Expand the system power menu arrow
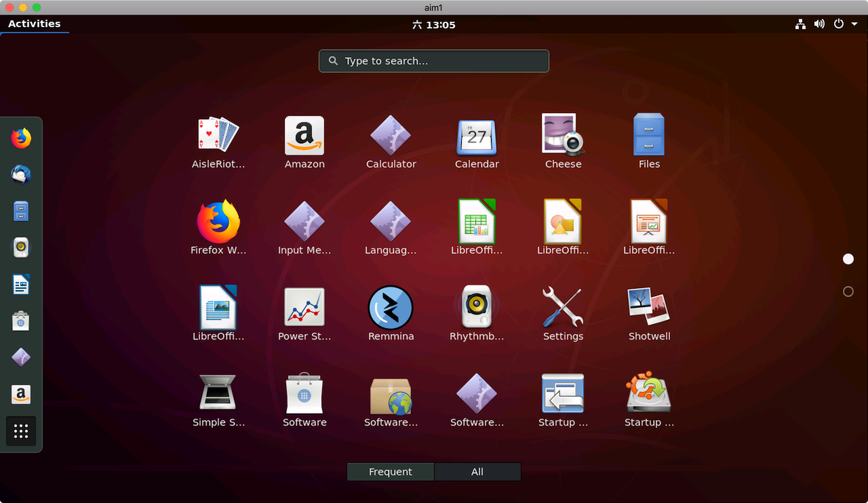The height and width of the screenshot is (503, 868). pos(854,24)
